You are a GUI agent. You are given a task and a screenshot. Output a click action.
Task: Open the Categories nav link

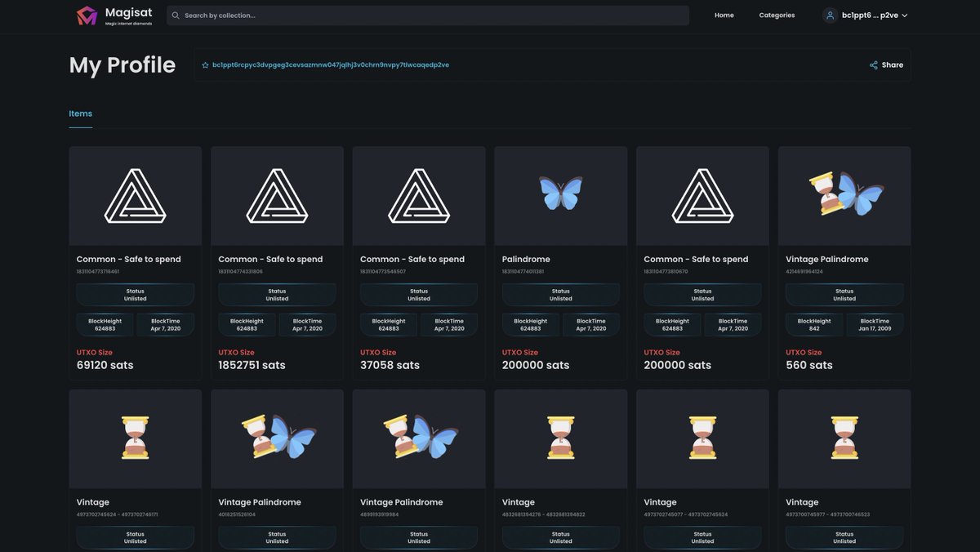pyautogui.click(x=777, y=16)
